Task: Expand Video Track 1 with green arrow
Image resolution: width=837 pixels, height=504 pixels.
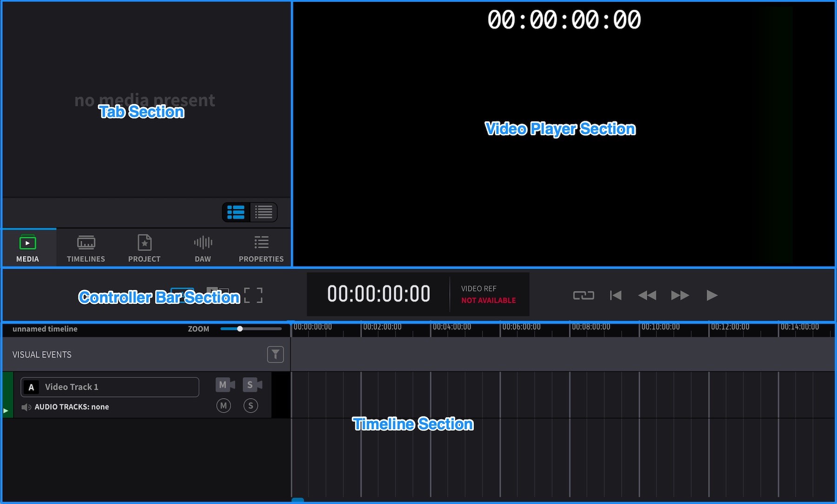Action: point(6,411)
